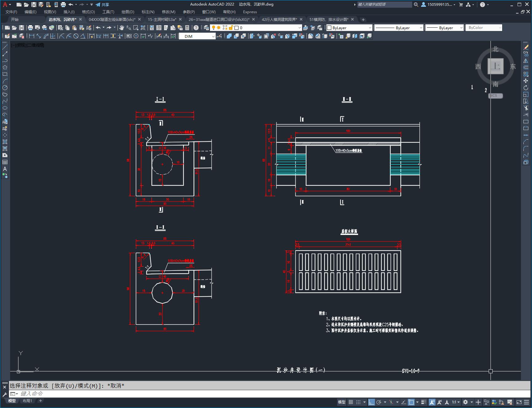Toggle object snap tracking in status bar
The height and width of the screenshot is (408, 532).
click(x=404, y=402)
